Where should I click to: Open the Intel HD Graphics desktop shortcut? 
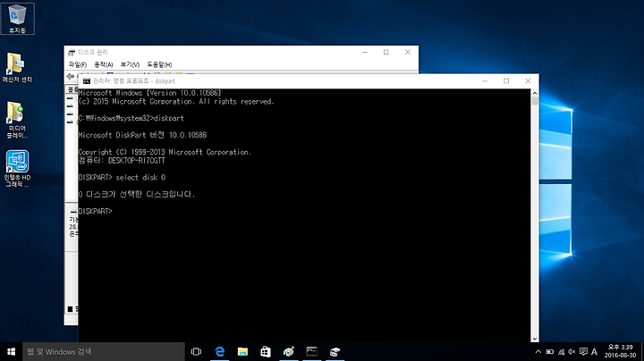coord(17,169)
